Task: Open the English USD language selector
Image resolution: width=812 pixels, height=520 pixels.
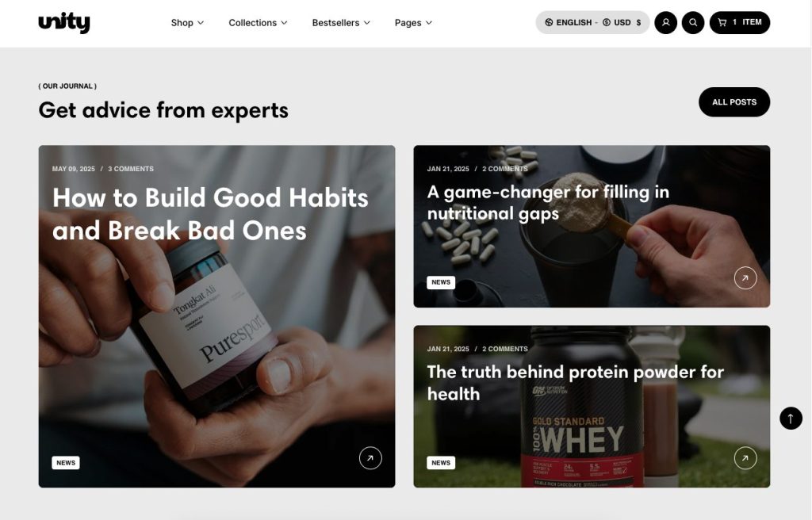Action: tap(592, 23)
